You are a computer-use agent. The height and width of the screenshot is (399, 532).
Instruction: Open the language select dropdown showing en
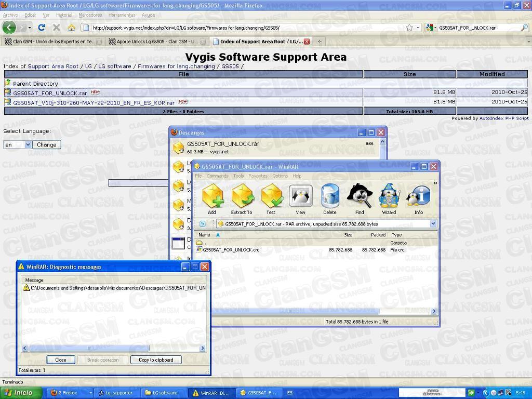pos(17,145)
